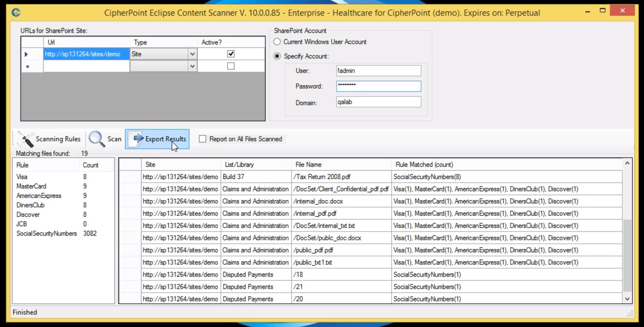Select the new row asterisk marker
Viewport: 644px width, 327px height.
click(x=27, y=67)
